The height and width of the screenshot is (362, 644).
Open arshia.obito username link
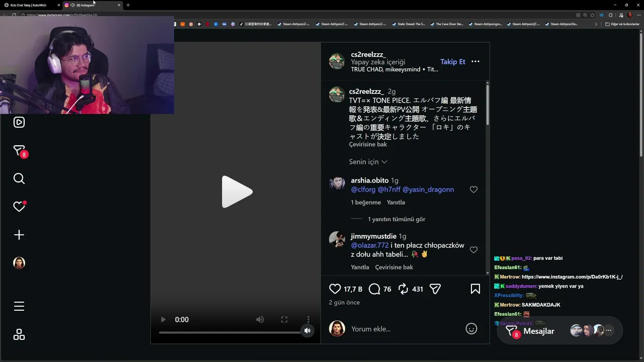pos(370,180)
